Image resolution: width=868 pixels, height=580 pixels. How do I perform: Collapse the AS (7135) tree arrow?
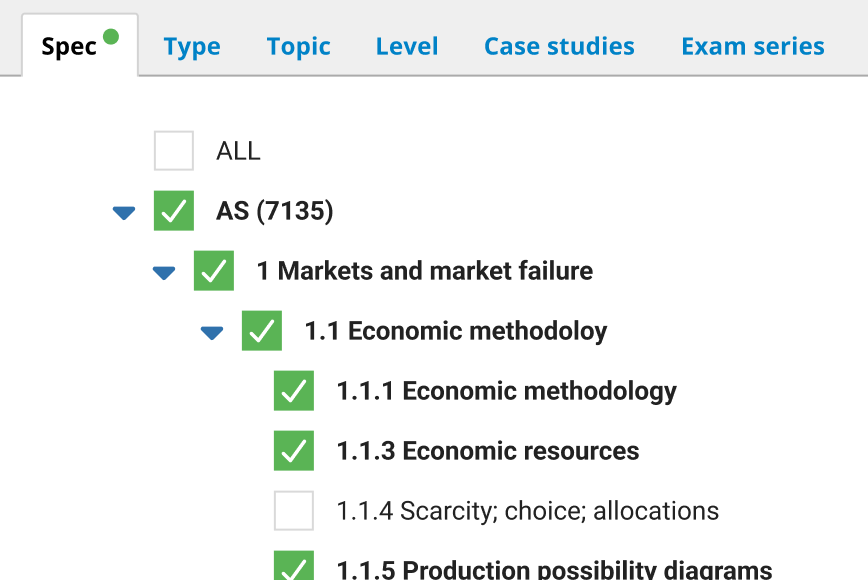(124, 212)
